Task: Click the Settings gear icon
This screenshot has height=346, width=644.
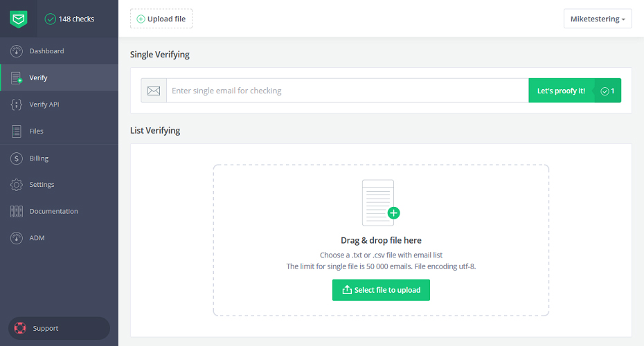Action: coord(17,185)
